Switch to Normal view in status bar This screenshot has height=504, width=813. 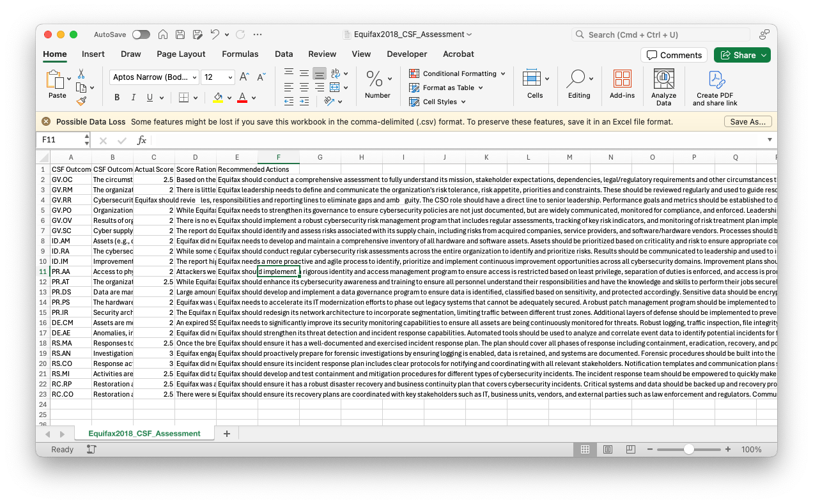585,450
